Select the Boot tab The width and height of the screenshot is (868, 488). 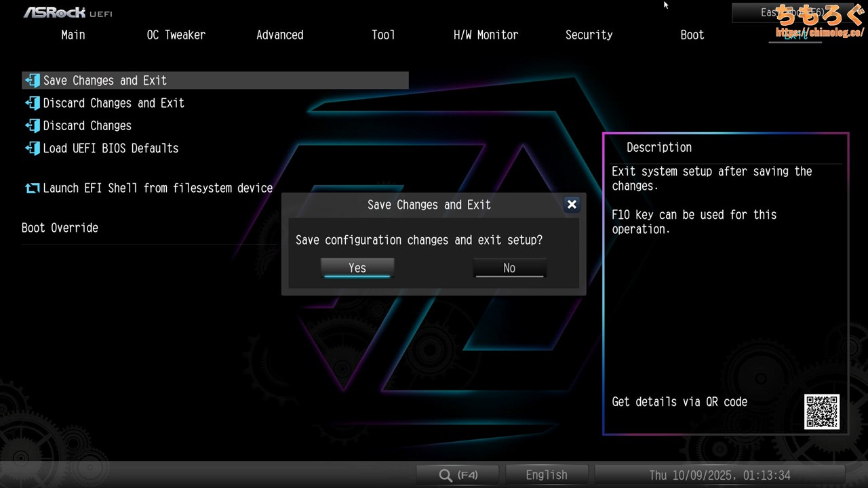[692, 35]
